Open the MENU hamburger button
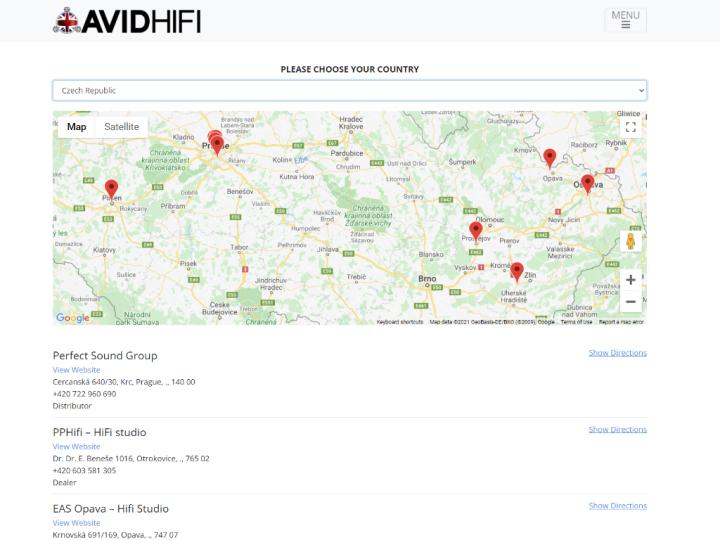Screen dimensions: 720x540 (625, 20)
